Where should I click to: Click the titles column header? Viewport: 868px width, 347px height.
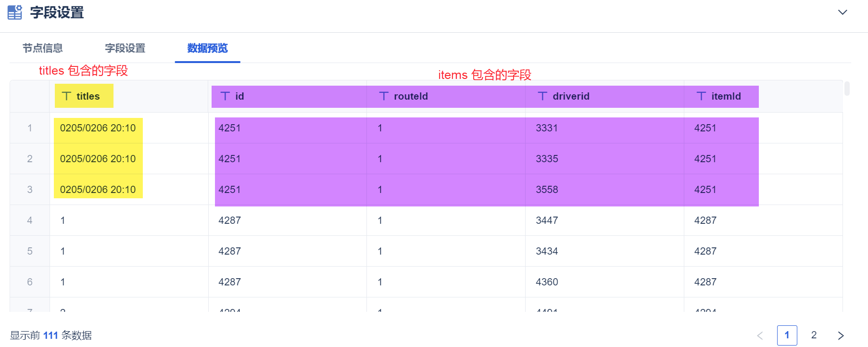pyautogui.click(x=88, y=96)
